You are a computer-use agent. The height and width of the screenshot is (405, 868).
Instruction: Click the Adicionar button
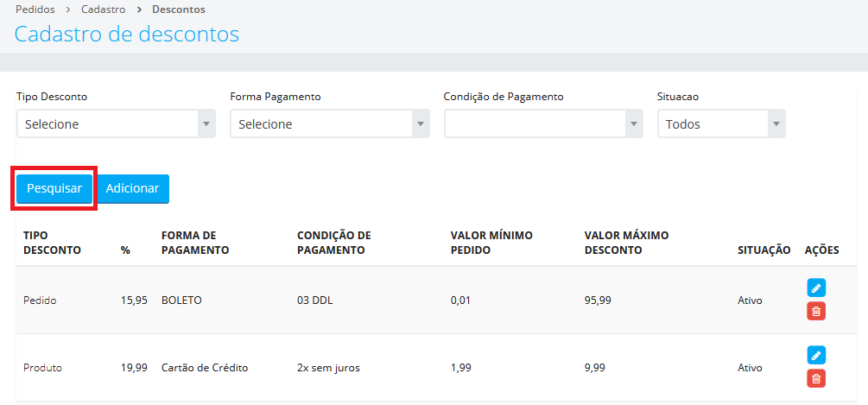tap(133, 188)
